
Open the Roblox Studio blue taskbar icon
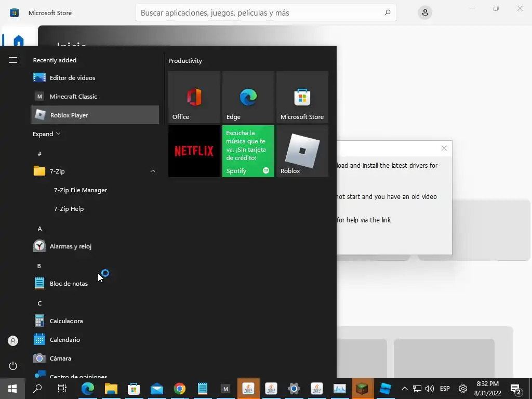[385, 389]
